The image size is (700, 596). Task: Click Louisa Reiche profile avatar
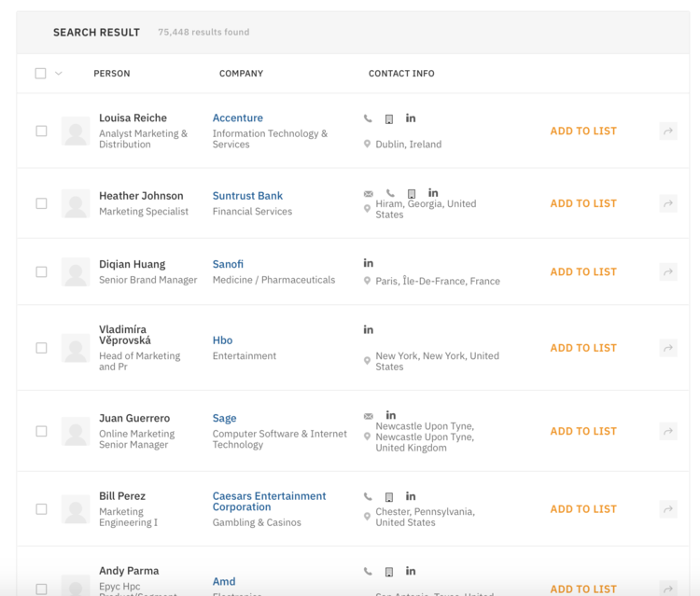pos(76,132)
